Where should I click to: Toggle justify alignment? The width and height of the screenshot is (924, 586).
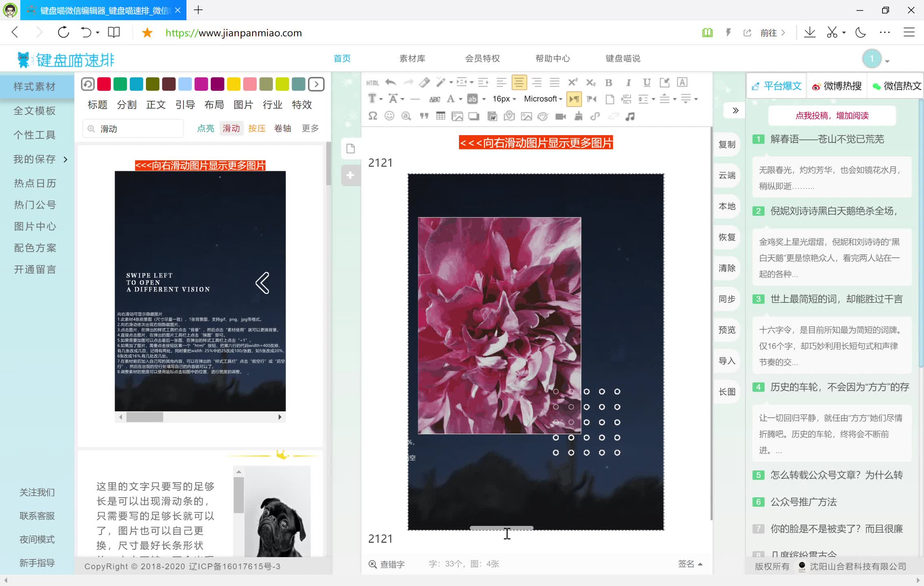(x=554, y=83)
